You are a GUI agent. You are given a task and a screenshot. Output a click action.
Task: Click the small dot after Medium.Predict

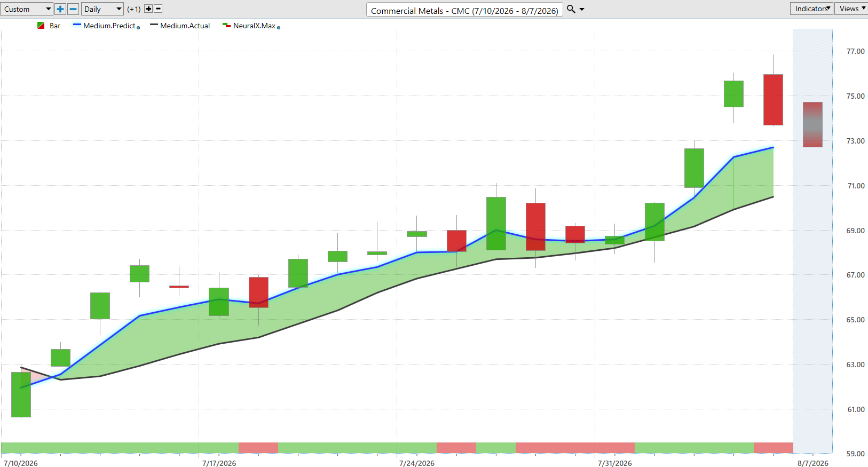click(x=138, y=28)
